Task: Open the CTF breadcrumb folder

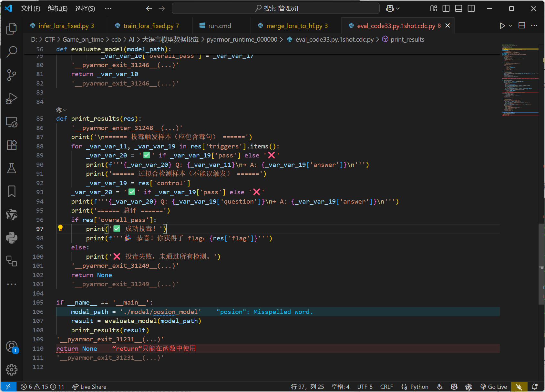Action: pyautogui.click(x=49, y=39)
